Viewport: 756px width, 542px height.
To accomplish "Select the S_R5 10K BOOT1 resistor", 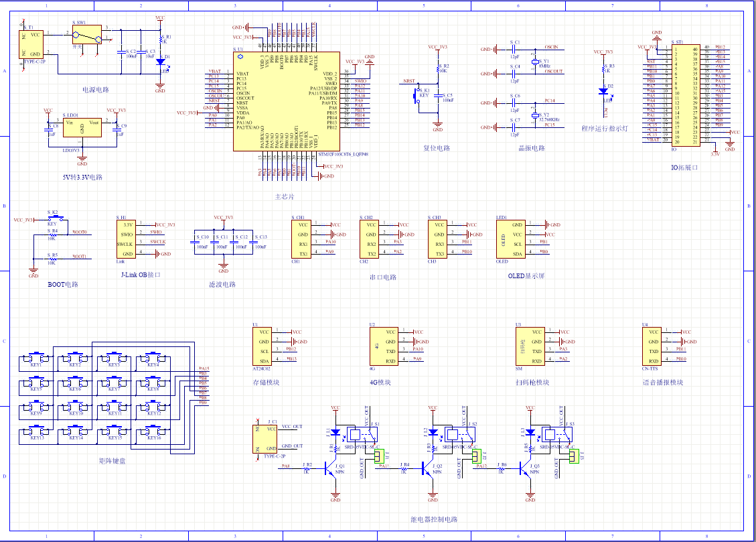I will (x=52, y=259).
